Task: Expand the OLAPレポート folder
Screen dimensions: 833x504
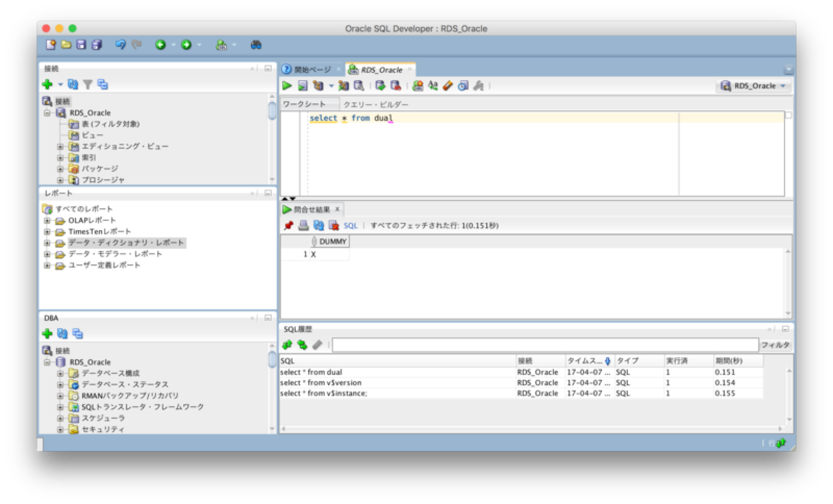Action: pos(47,220)
